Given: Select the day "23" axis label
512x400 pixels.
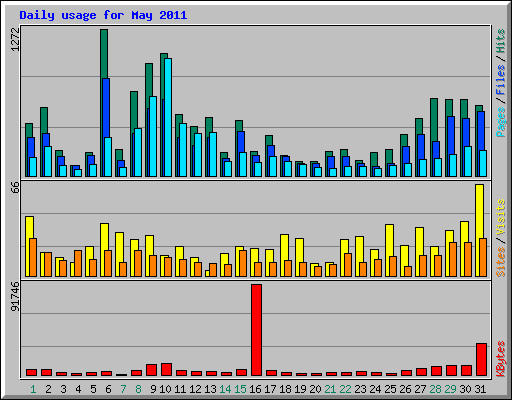Looking at the screenshot, I should click(x=360, y=389).
